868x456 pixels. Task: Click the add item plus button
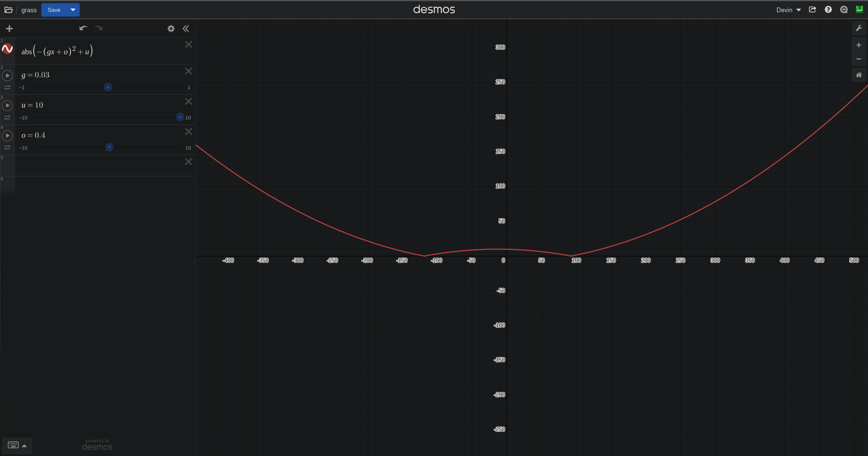9,29
